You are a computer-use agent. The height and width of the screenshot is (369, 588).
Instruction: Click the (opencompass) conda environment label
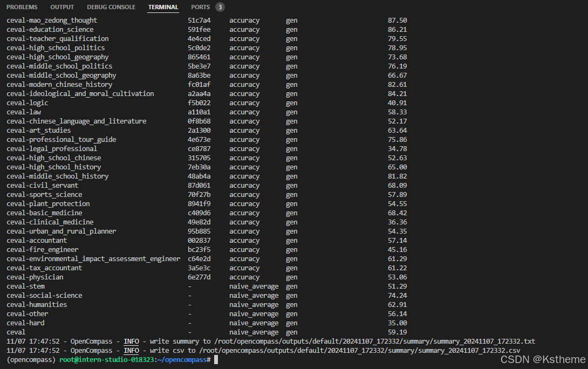(31, 360)
